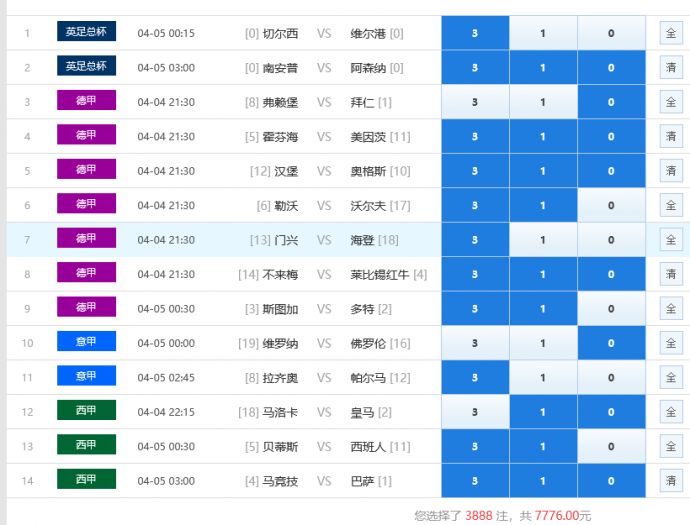Image resolution: width=690 pixels, height=525 pixels.
Task: Click 全 button for 切尔西 vs 维尔港 row
Action: pyautogui.click(x=671, y=33)
